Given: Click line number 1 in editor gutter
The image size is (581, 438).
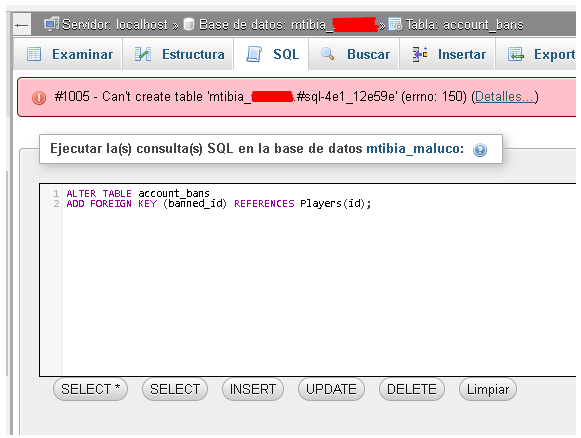Looking at the screenshot, I should point(56,193).
